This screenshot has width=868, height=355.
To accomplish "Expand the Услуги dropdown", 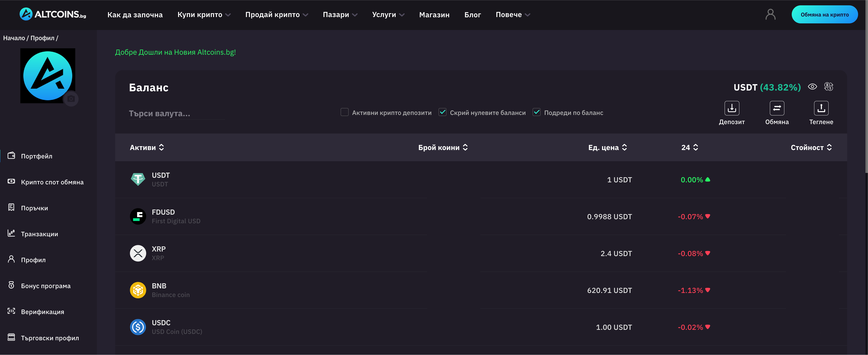I will 388,14.
